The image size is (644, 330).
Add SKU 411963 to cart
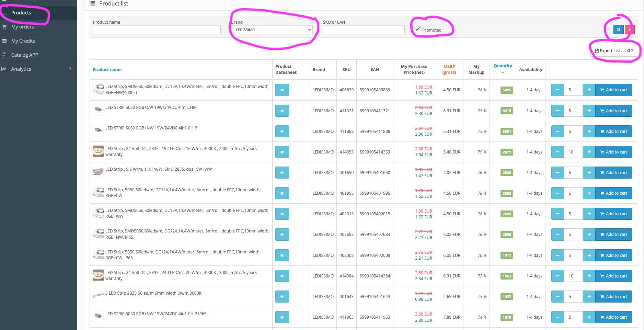click(613, 317)
